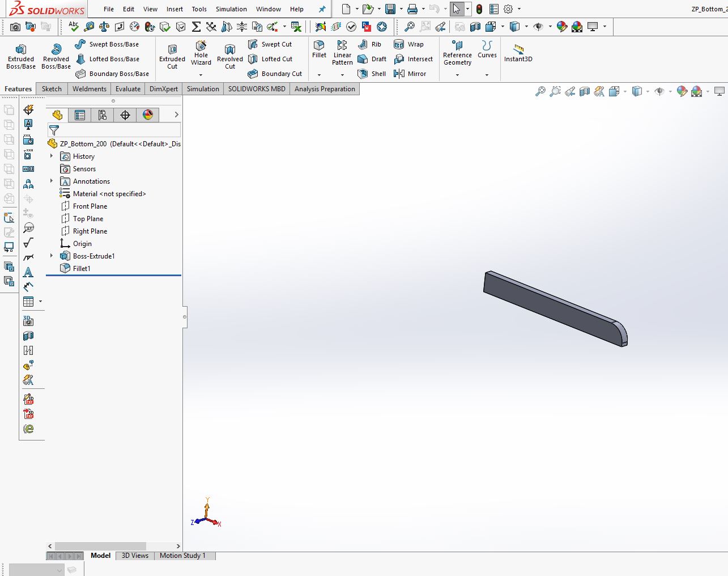Image resolution: width=728 pixels, height=576 pixels.
Task: Expand the Annotations folder
Action: tap(52, 181)
